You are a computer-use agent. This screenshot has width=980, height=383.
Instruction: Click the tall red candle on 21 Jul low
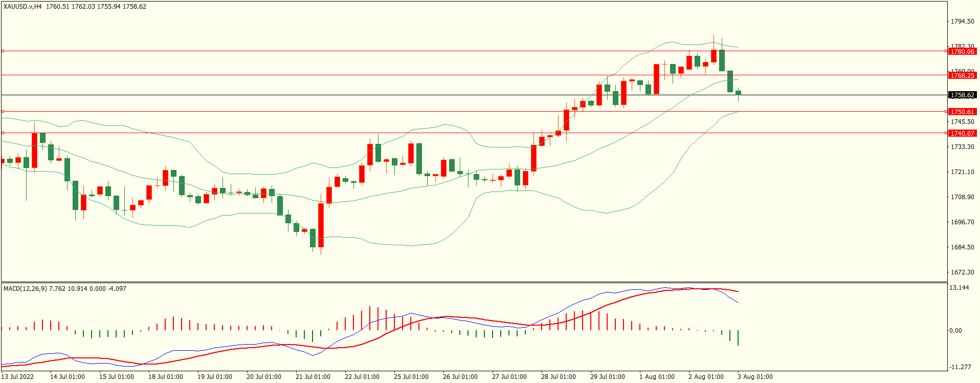point(321,225)
